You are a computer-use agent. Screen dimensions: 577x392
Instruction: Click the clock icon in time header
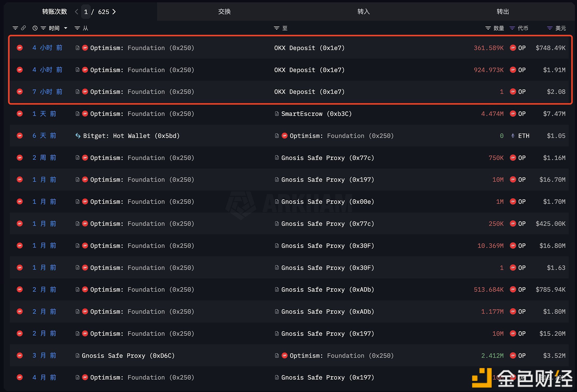coord(35,28)
